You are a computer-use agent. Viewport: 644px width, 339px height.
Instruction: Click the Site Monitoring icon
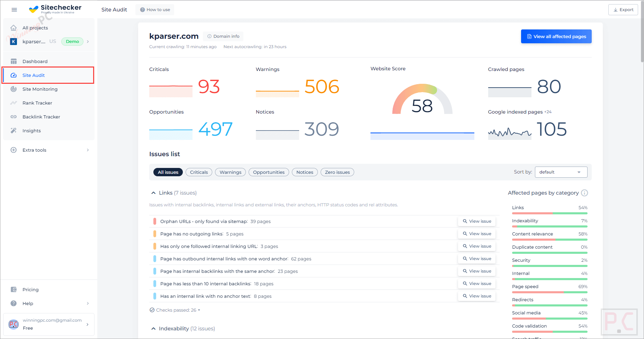click(14, 89)
